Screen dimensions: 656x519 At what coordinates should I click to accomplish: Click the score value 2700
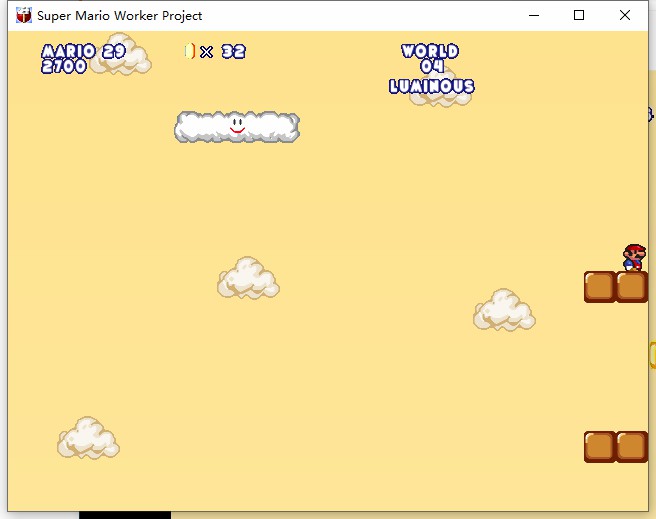(x=64, y=66)
